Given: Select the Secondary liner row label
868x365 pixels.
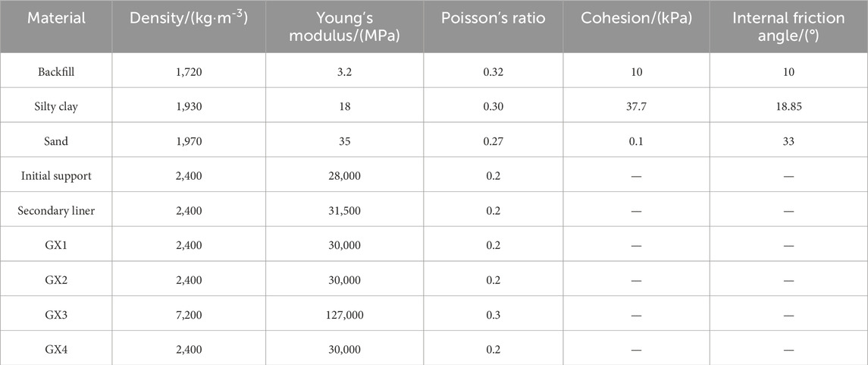Looking at the screenshot, I should [55, 211].
